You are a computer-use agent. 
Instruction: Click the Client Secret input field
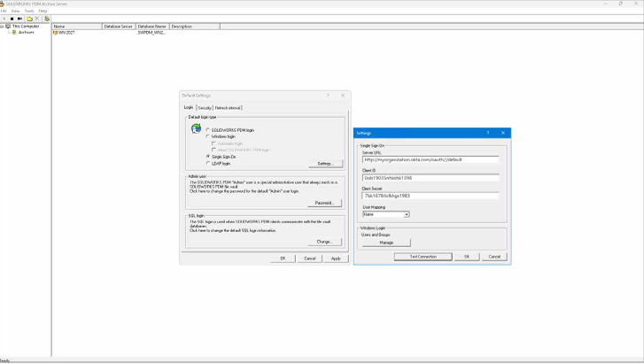click(x=431, y=196)
